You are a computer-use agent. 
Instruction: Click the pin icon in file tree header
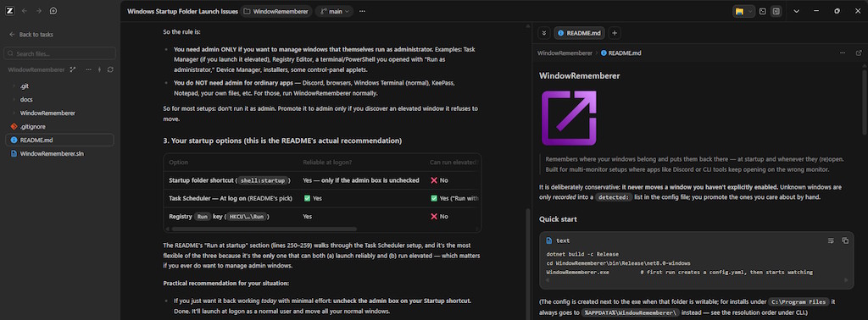point(100,69)
